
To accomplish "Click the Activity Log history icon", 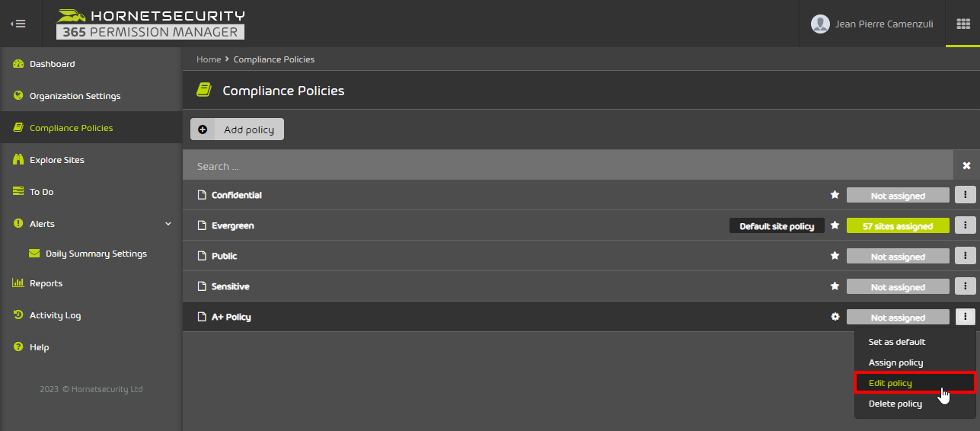I will tap(18, 315).
